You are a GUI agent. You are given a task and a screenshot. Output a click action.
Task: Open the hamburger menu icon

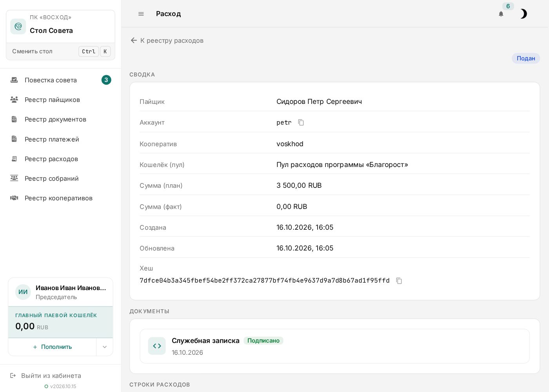(x=141, y=14)
